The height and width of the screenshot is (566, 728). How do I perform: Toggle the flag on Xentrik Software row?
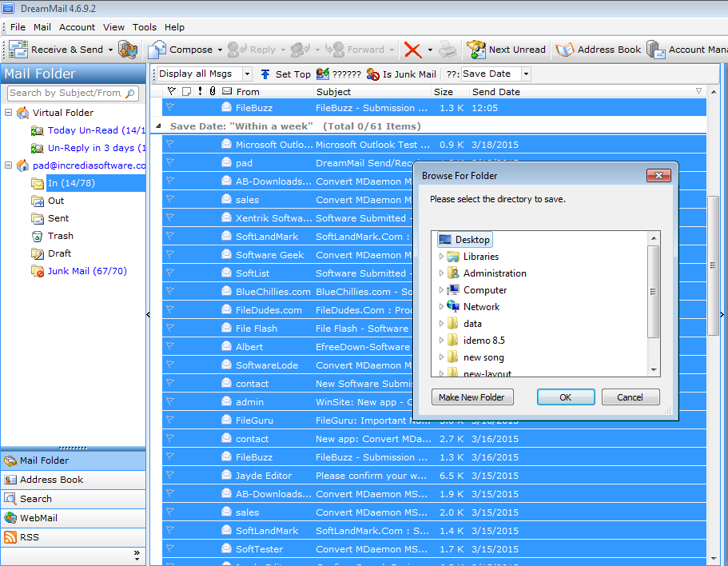(170, 217)
